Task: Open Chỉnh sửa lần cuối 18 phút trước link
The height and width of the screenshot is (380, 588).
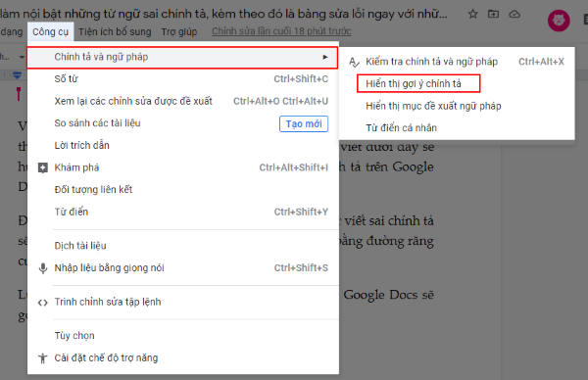Action: [x=281, y=31]
